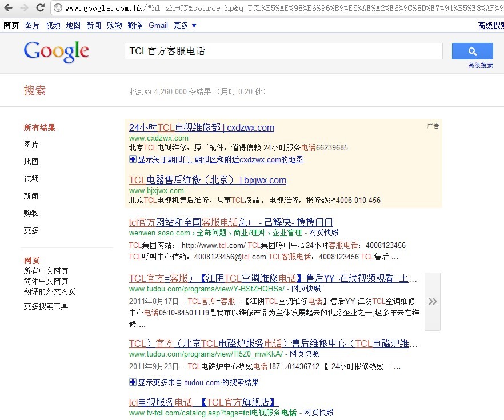Open 图片 in the top navigation

[x=33, y=25]
